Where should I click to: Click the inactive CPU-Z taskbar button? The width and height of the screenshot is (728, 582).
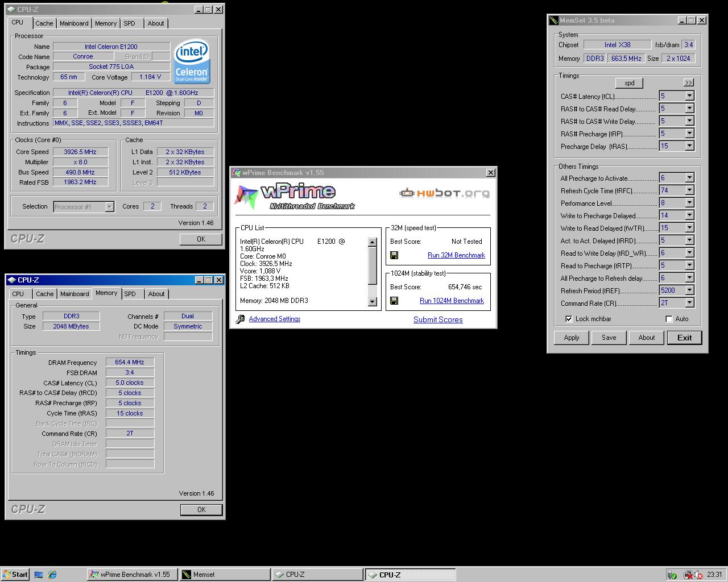(x=317, y=575)
